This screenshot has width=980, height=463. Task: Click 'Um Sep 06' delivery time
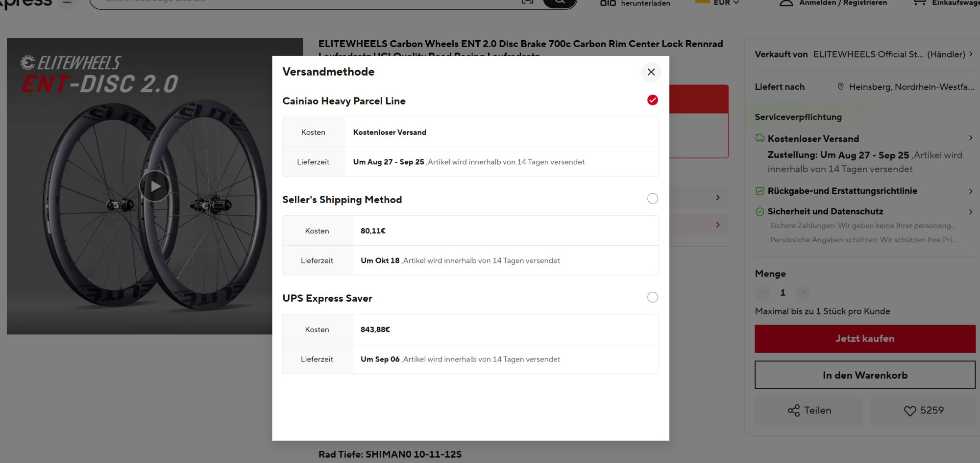380,359
